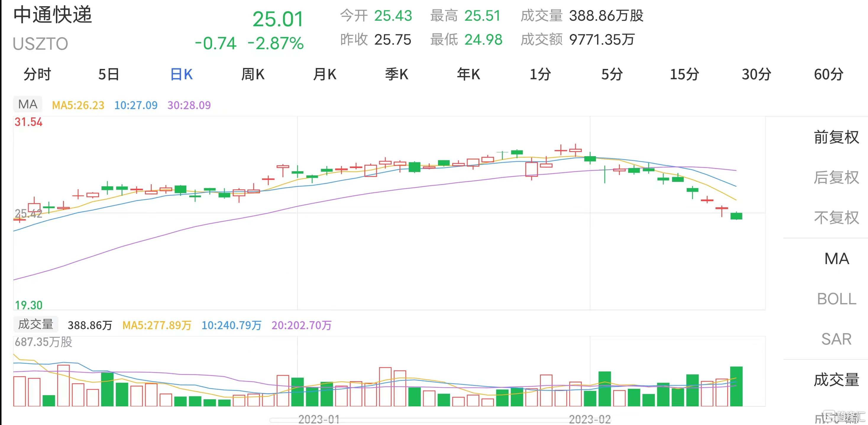The width and height of the screenshot is (868, 425).
Task: Select SAR indicator in right sidebar
Action: (836, 339)
